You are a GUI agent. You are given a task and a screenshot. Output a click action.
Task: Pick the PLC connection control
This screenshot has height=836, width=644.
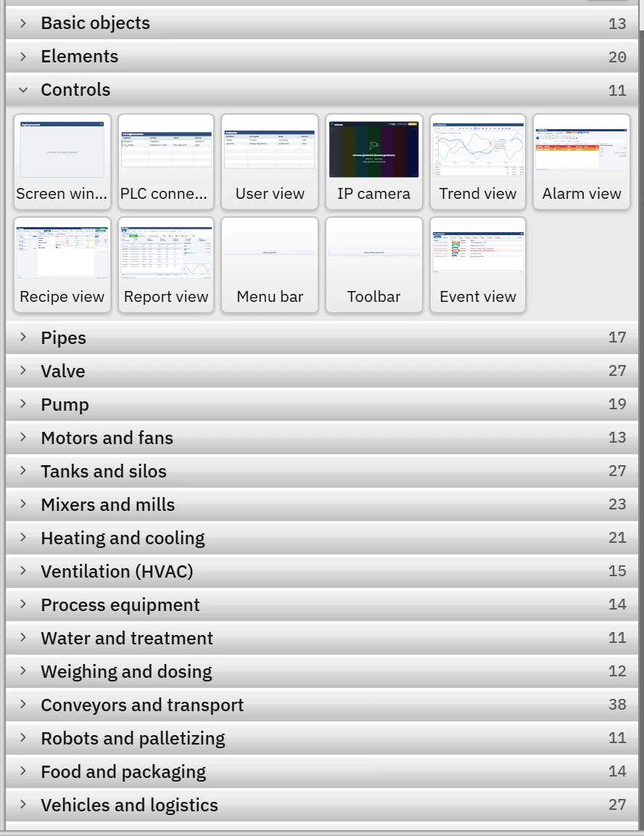166,162
